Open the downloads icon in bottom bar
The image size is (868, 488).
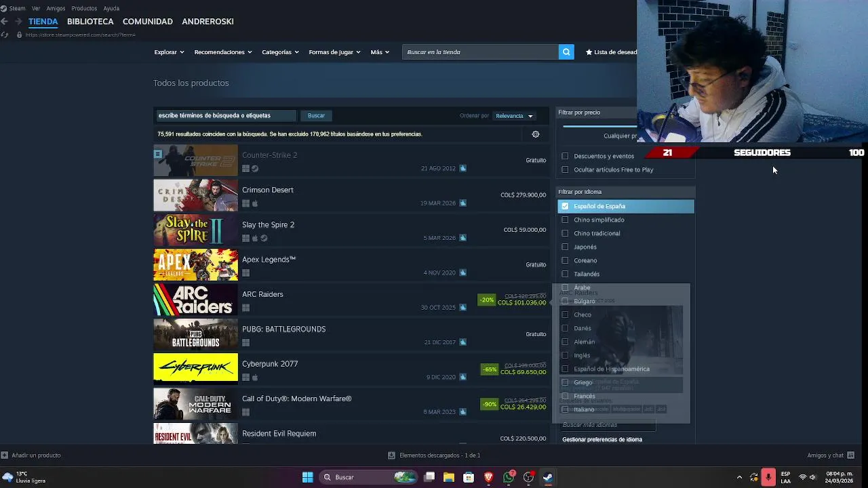coord(391,455)
